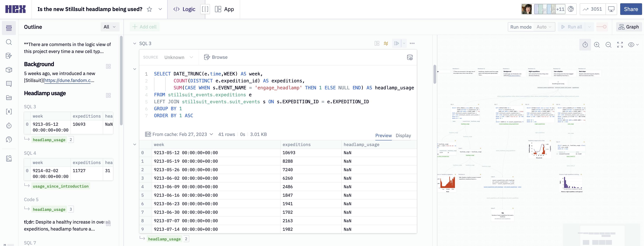The image size is (644, 246).
Task: Click the graph timing clock icon
Action: click(x=585, y=45)
